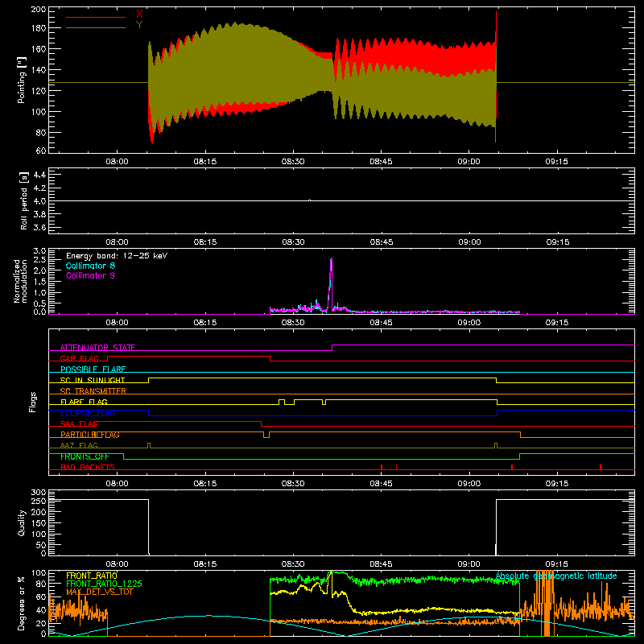Select 'Energy band: 12-25 keV' text
This screenshot has width=644, height=644.
[x=117, y=256]
